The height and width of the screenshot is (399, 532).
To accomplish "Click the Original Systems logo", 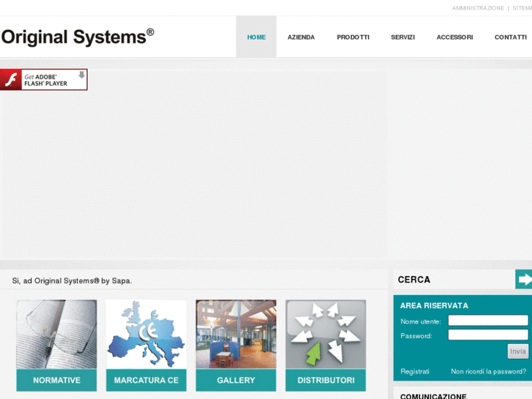I will point(78,37).
